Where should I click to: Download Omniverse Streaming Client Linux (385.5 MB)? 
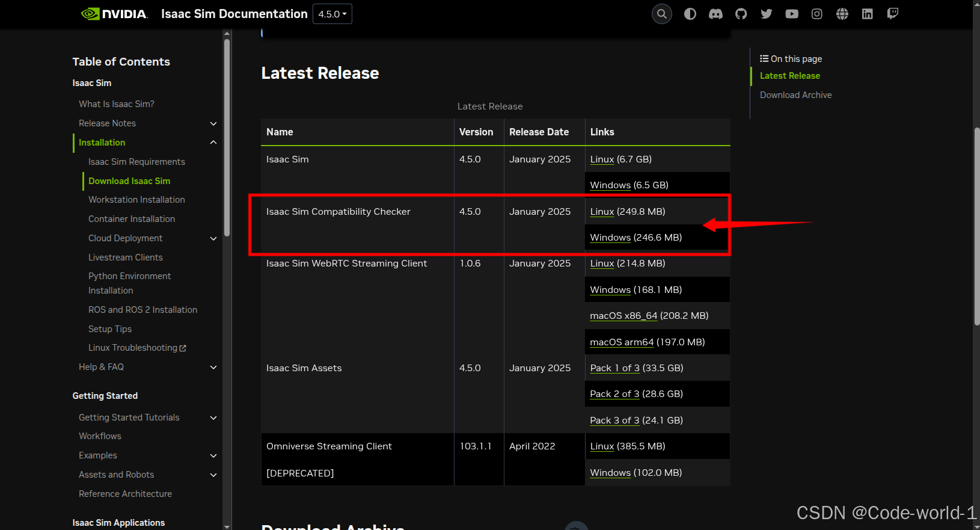(602, 446)
